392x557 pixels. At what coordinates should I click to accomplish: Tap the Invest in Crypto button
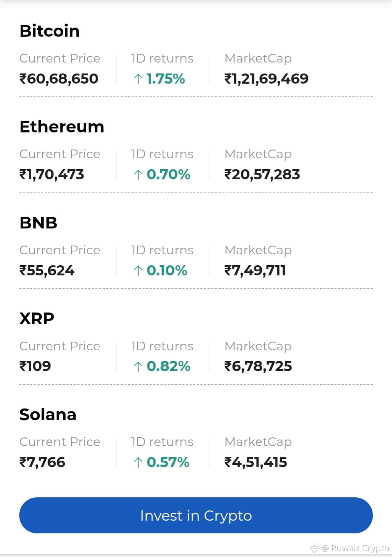(196, 515)
